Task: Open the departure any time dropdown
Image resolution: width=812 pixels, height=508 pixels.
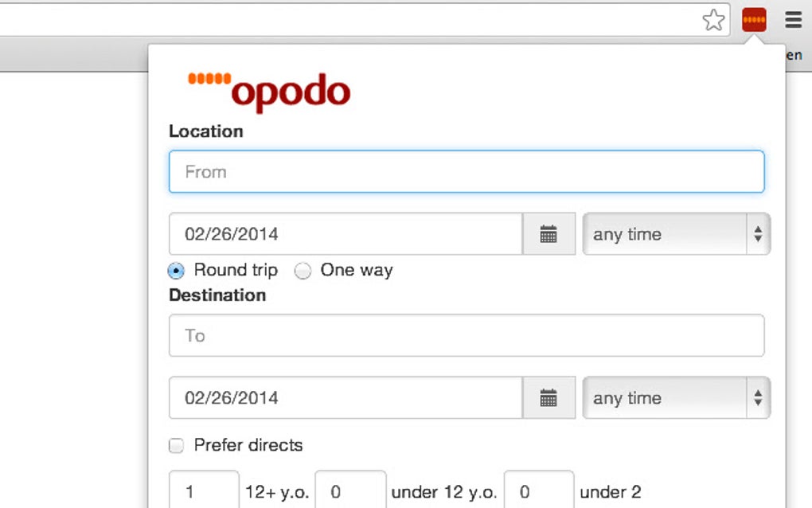Action: (x=673, y=233)
